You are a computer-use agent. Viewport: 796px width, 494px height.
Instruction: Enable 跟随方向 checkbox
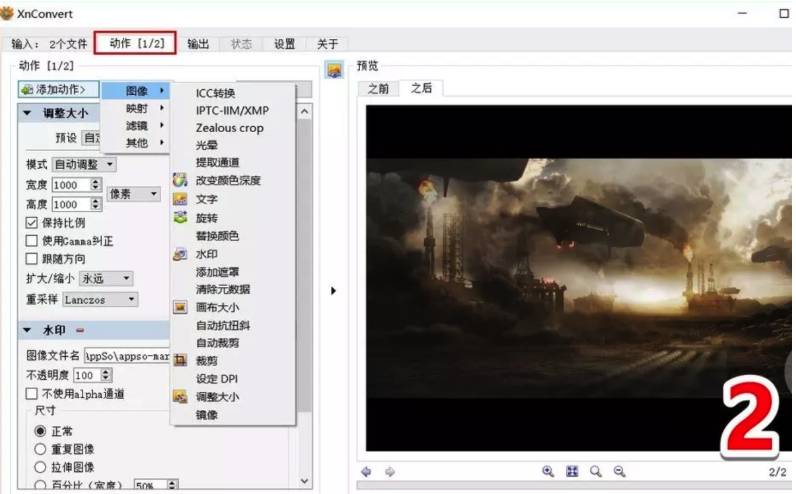tap(31, 259)
